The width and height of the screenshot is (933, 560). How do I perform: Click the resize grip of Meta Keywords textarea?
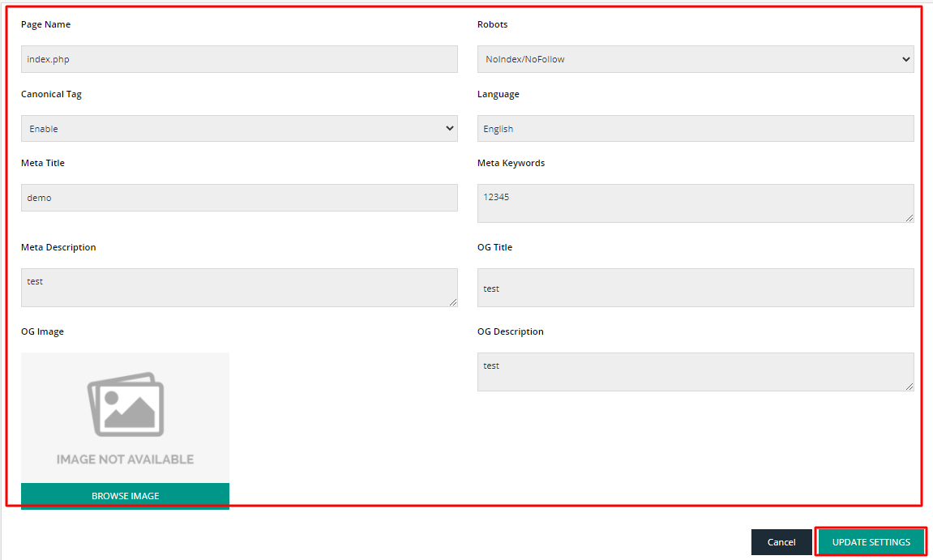click(909, 217)
